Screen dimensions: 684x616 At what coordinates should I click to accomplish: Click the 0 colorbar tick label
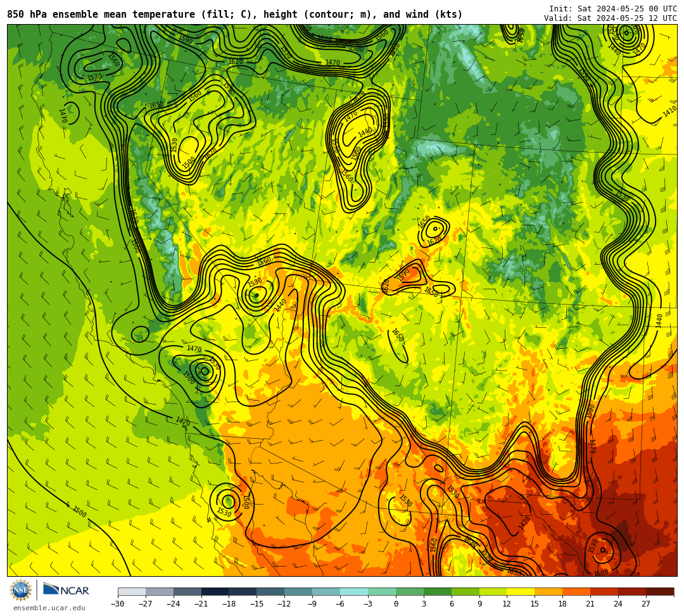click(x=396, y=604)
